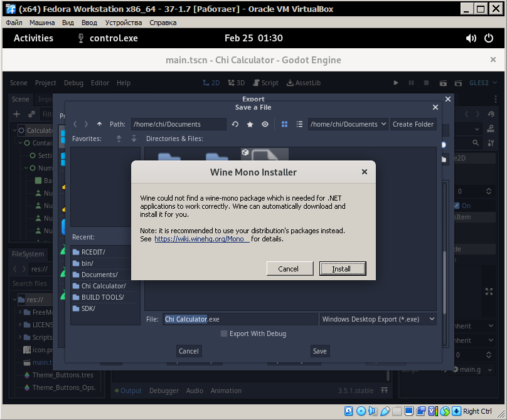
Task: Expand the Scripts folder in FileSystem
Action: click(x=20, y=337)
